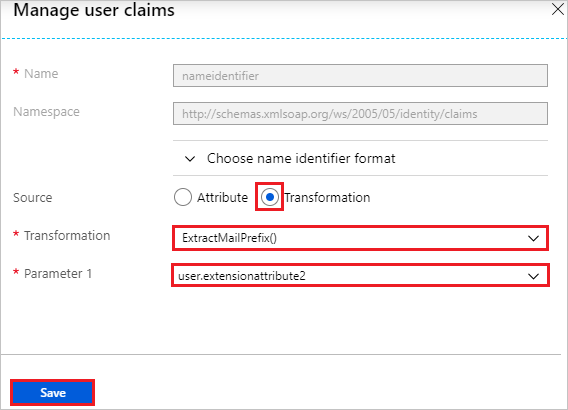Click the Namespace field label
The width and height of the screenshot is (568, 410).
[x=46, y=112]
